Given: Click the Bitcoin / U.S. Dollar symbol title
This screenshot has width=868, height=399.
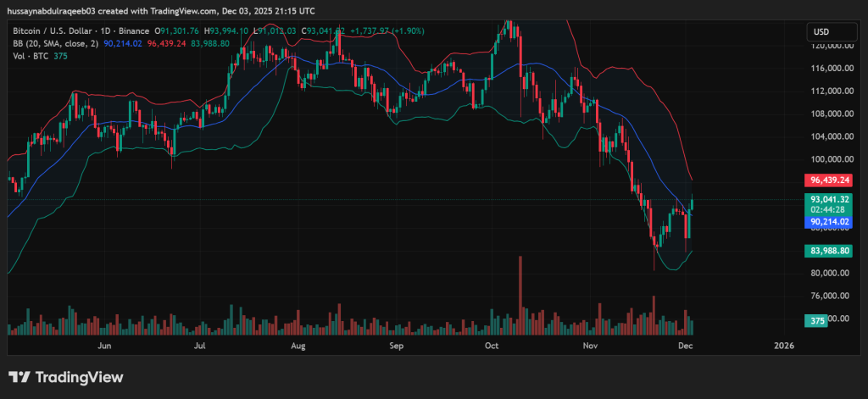Looking at the screenshot, I should click(x=48, y=31).
